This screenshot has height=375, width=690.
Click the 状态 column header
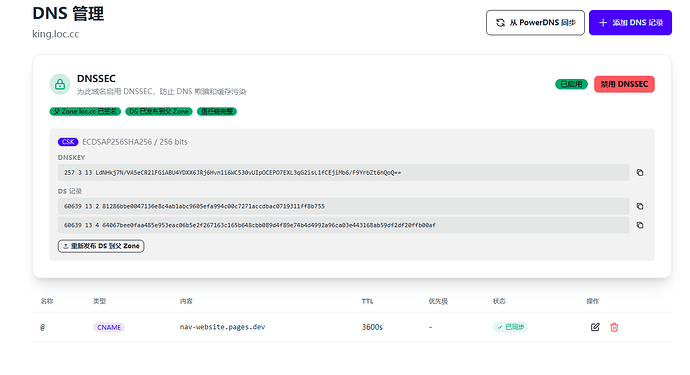tap(499, 301)
